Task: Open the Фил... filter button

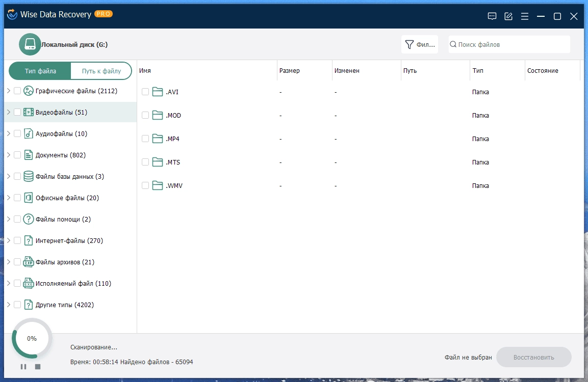Action: [420, 45]
